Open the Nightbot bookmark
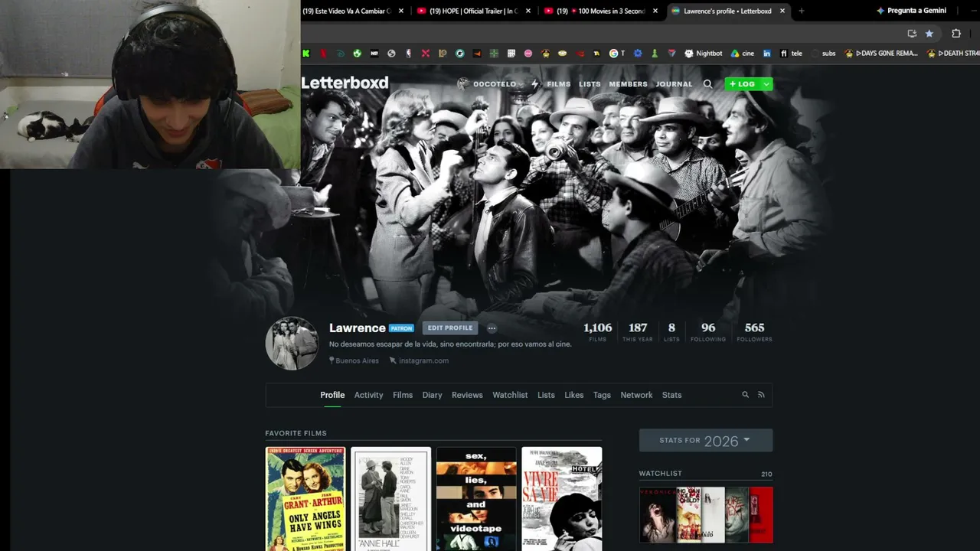This screenshot has width=980, height=551. [704, 54]
